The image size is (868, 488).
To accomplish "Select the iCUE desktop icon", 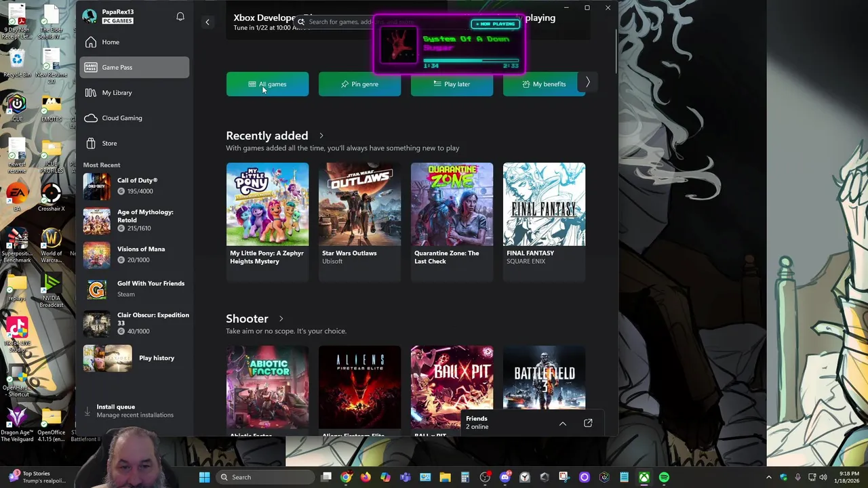I will 17,108.
